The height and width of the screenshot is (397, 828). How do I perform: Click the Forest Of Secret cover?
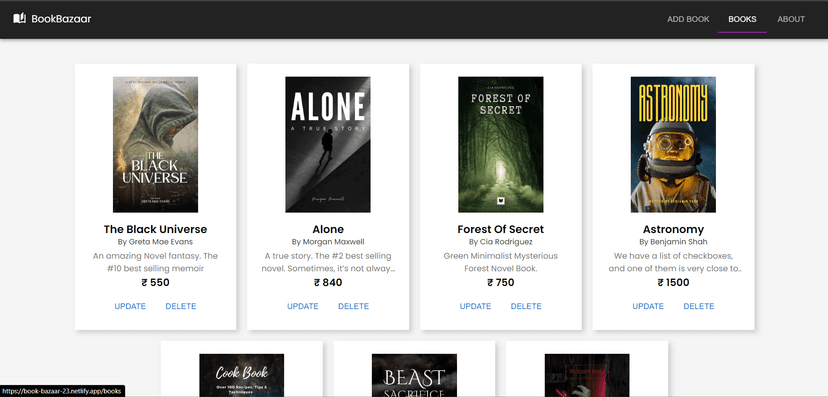click(x=501, y=145)
